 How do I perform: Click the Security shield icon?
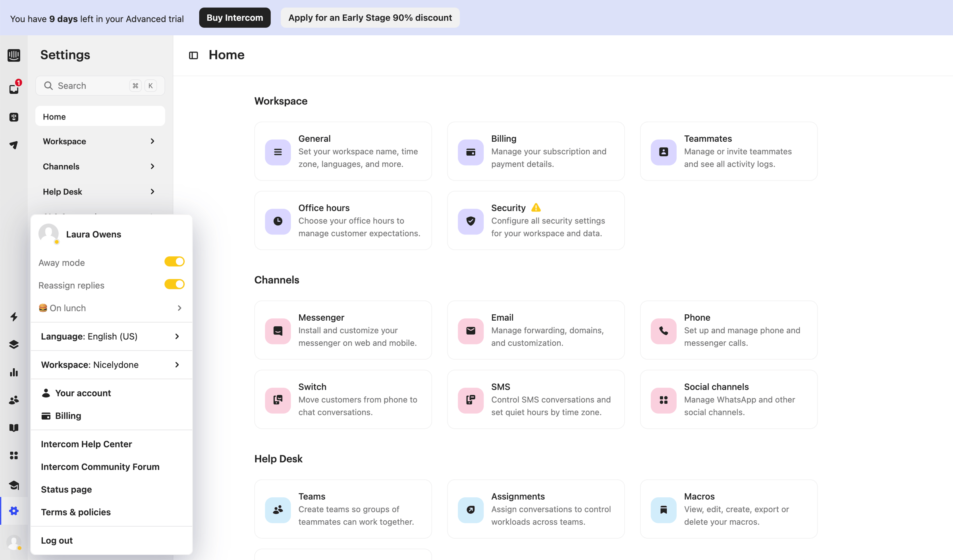tap(471, 221)
